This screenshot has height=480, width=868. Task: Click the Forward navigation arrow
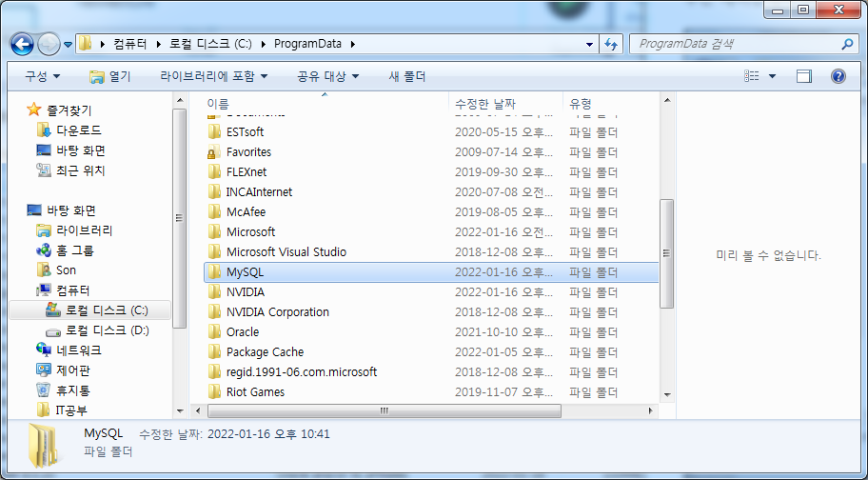[49, 45]
